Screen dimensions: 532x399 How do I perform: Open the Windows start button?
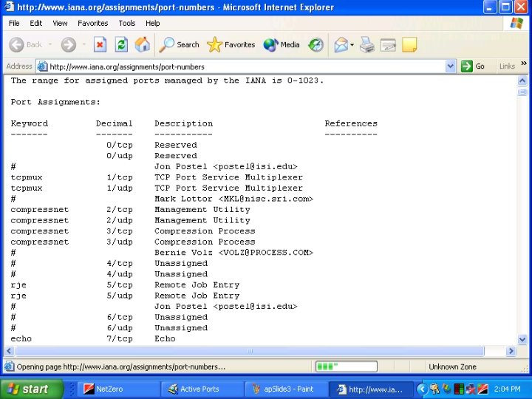[32, 389]
